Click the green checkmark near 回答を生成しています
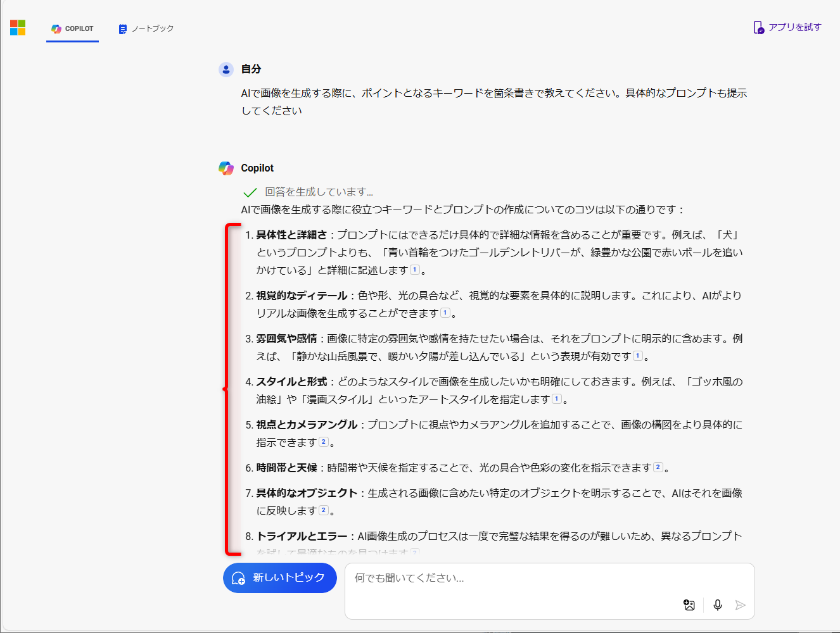 [250, 191]
